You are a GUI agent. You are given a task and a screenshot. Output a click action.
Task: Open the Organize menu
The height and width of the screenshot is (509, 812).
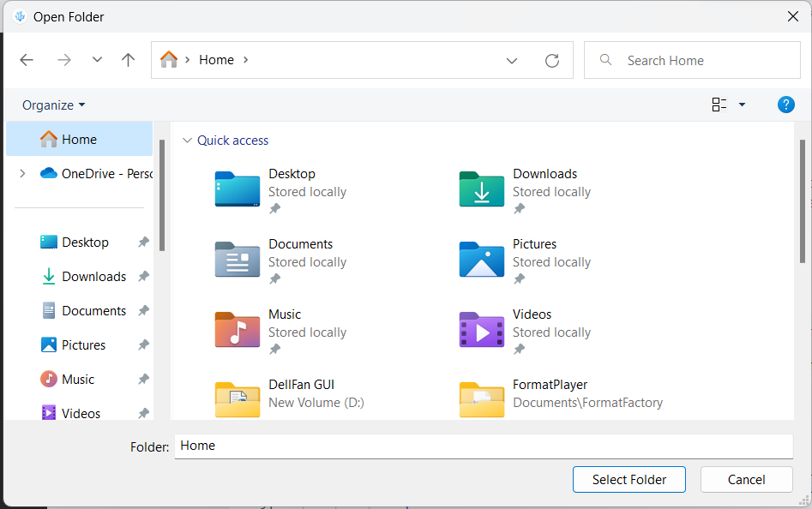[47, 105]
